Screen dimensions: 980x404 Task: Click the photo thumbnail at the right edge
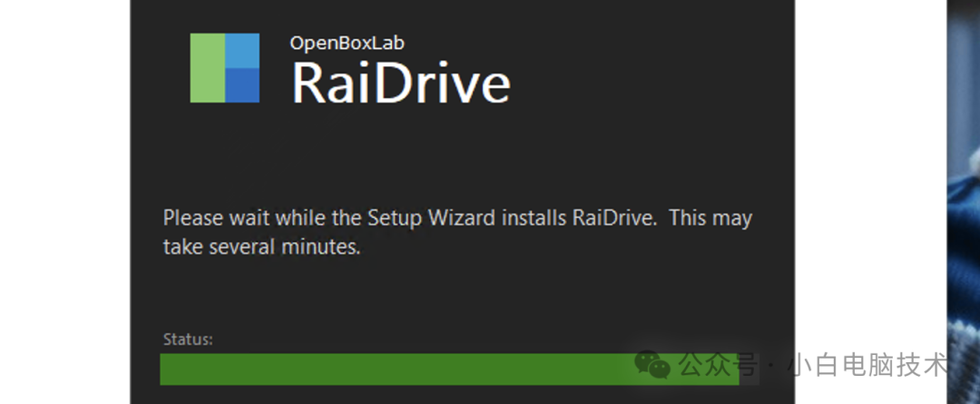(963, 202)
